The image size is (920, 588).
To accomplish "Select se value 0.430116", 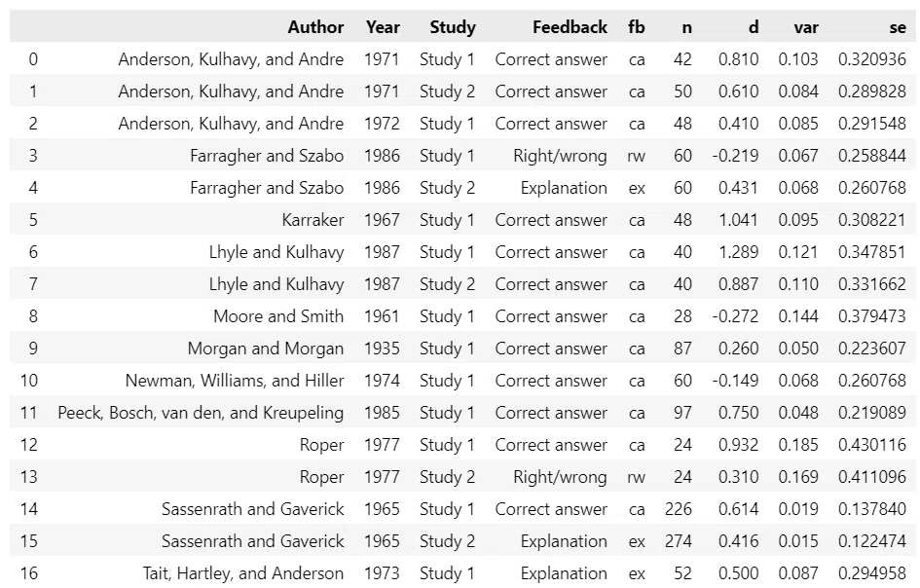I will (872, 445).
